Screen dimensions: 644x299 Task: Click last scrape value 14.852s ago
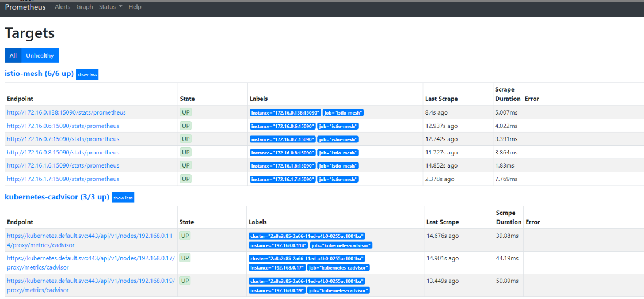click(x=441, y=165)
